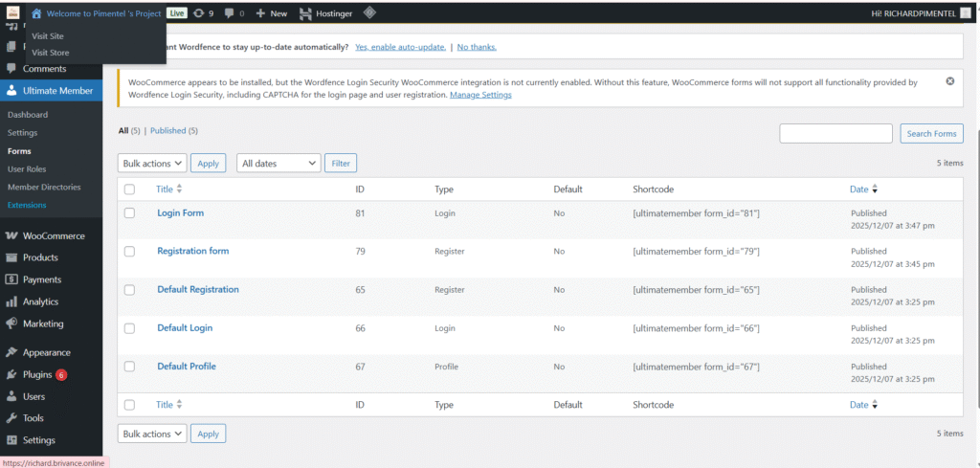
Task: Click the Appearance paintbrush menu item
Action: click(x=46, y=352)
